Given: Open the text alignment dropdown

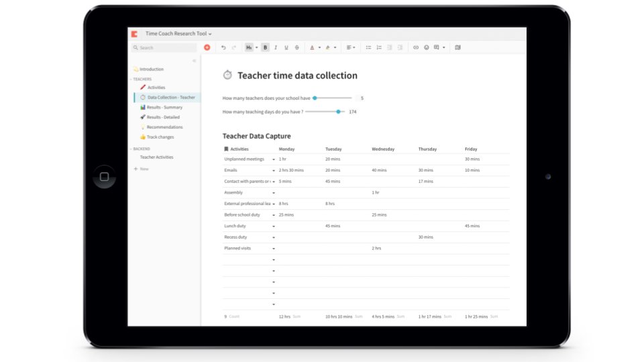Looking at the screenshot, I should pyautogui.click(x=350, y=48).
